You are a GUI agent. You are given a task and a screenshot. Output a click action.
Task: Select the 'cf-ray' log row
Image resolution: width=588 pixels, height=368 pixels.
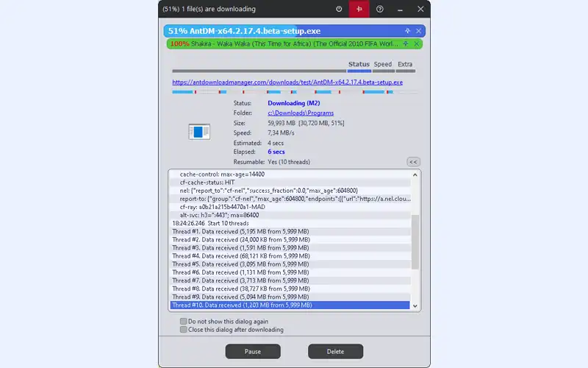tap(290, 207)
